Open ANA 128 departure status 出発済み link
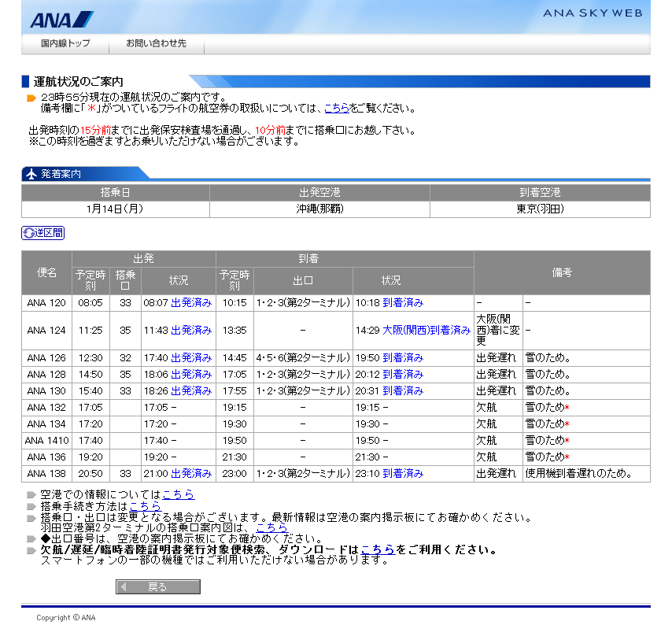The width and height of the screenshot is (672, 625). pos(191,374)
